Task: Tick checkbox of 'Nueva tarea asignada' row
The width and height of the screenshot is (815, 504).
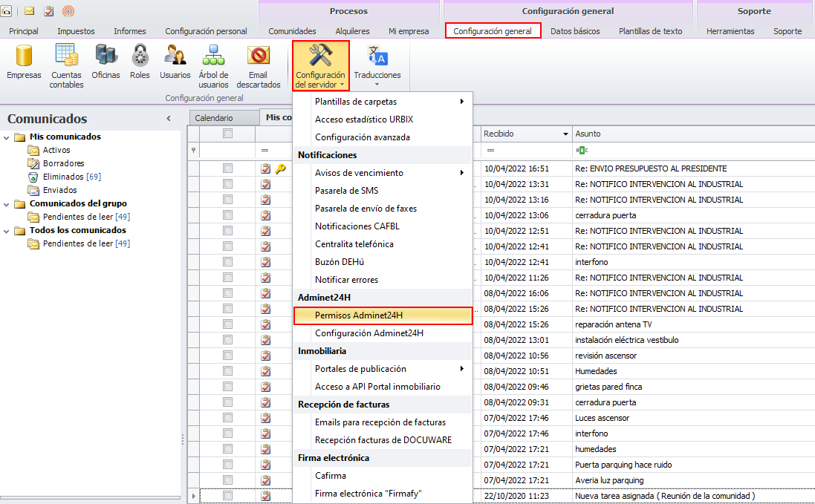Action: tap(228, 495)
